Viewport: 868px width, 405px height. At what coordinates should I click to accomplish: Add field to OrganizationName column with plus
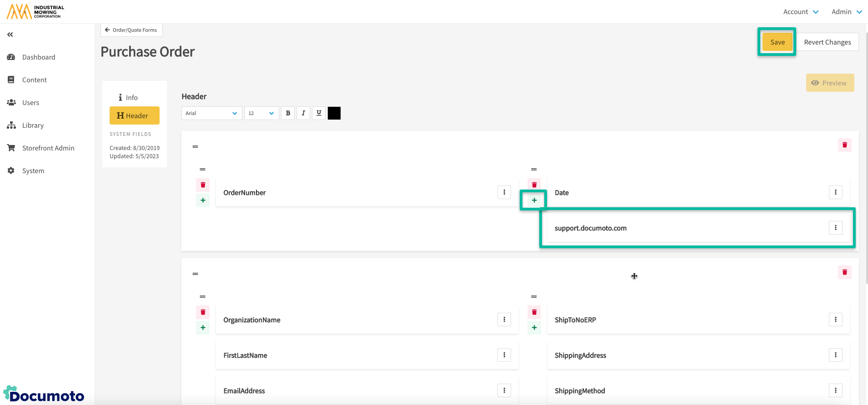[x=203, y=328]
